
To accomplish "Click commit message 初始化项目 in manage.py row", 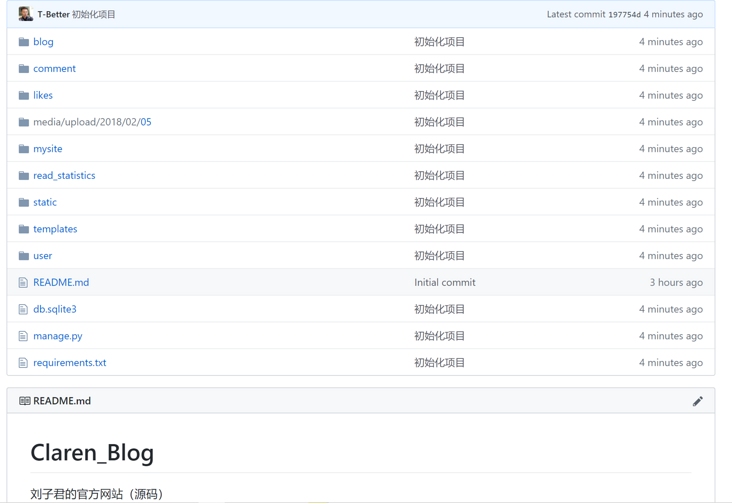I will tap(439, 336).
